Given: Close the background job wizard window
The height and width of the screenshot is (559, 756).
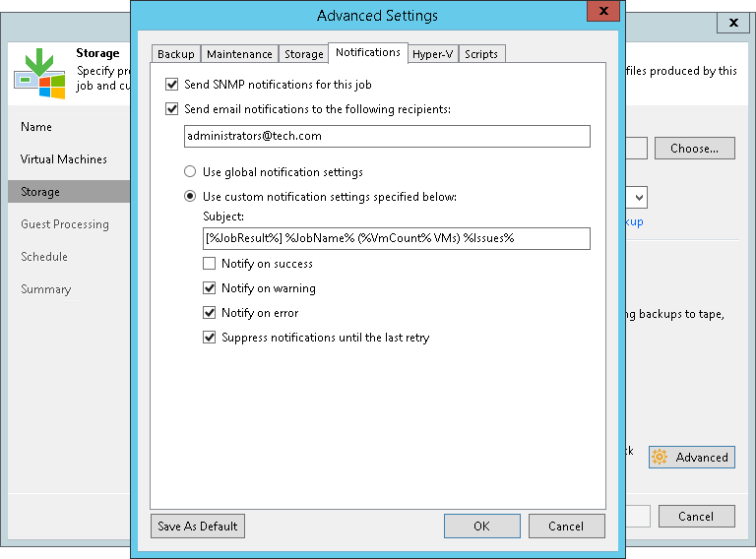Looking at the screenshot, I should click(733, 23).
